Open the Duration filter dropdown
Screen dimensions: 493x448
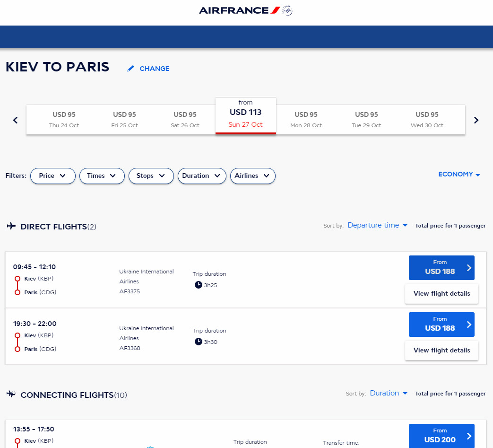click(202, 176)
